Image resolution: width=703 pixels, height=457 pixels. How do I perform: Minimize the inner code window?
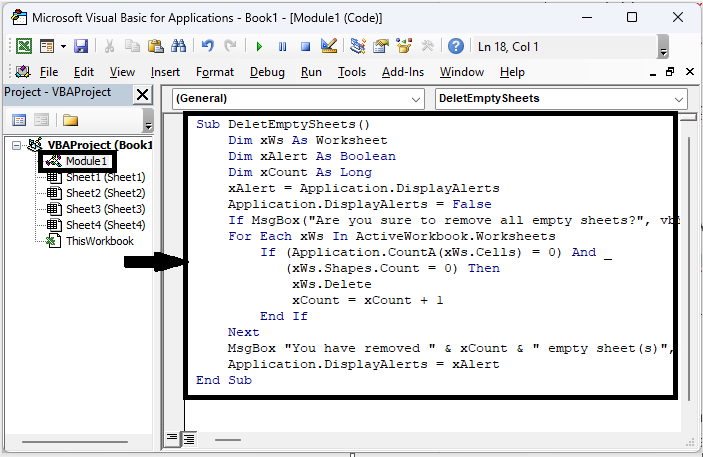click(653, 73)
